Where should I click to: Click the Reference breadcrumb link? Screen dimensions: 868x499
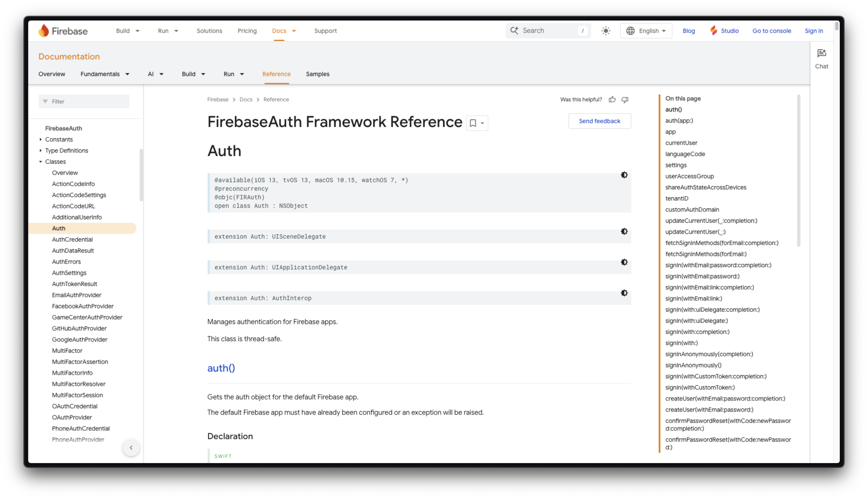[276, 99]
